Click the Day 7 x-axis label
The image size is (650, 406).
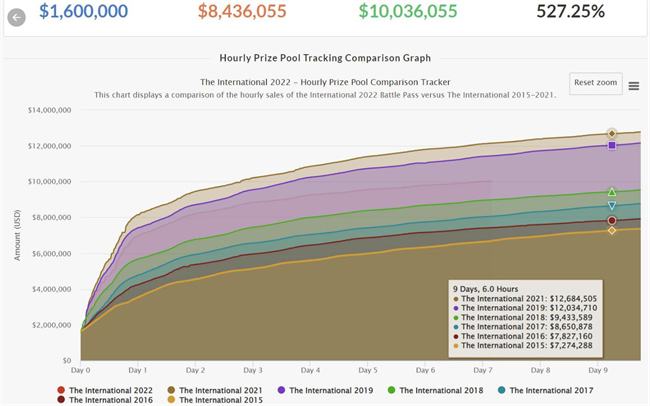point(483,370)
